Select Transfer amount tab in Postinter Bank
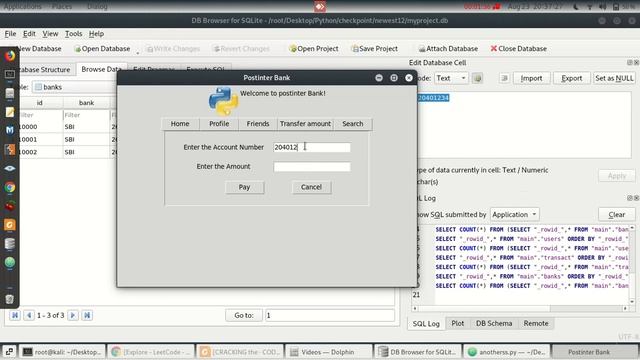 (305, 124)
